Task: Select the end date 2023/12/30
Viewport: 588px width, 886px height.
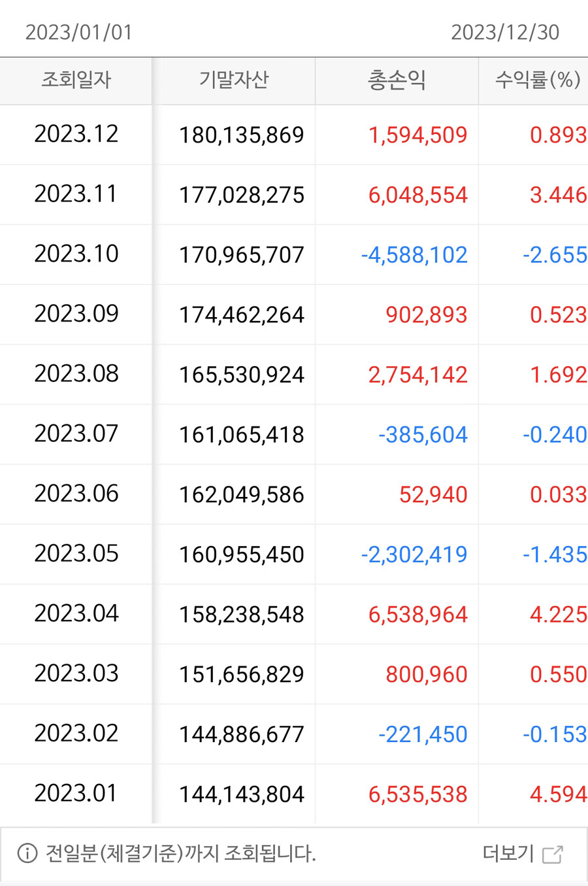Action: coord(505,32)
